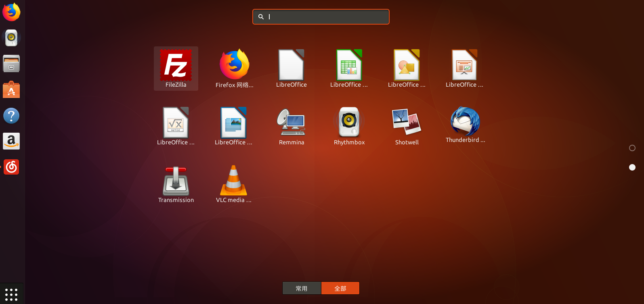This screenshot has height=304, width=644.
Task: Launch Thunderbird mail client
Action: coord(465,125)
